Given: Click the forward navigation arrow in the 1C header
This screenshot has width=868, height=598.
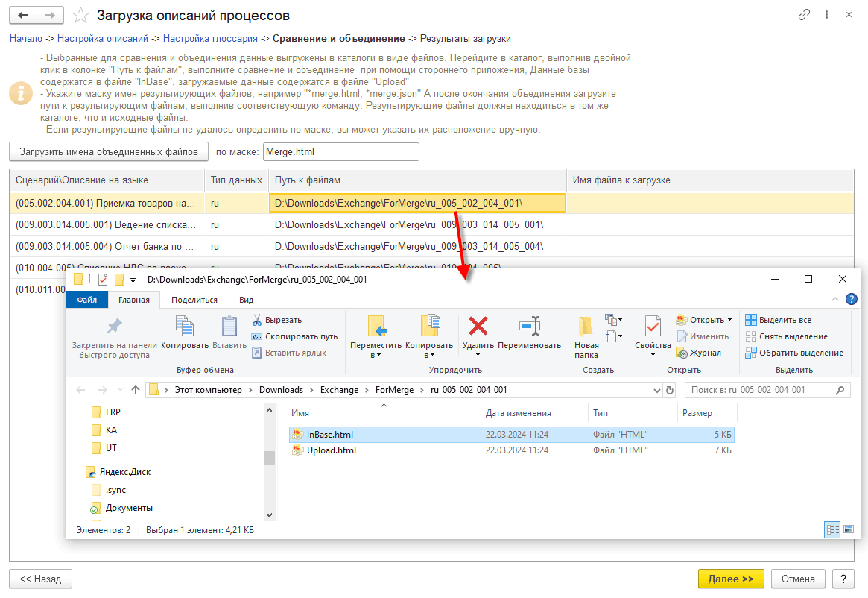Looking at the screenshot, I should coord(50,15).
